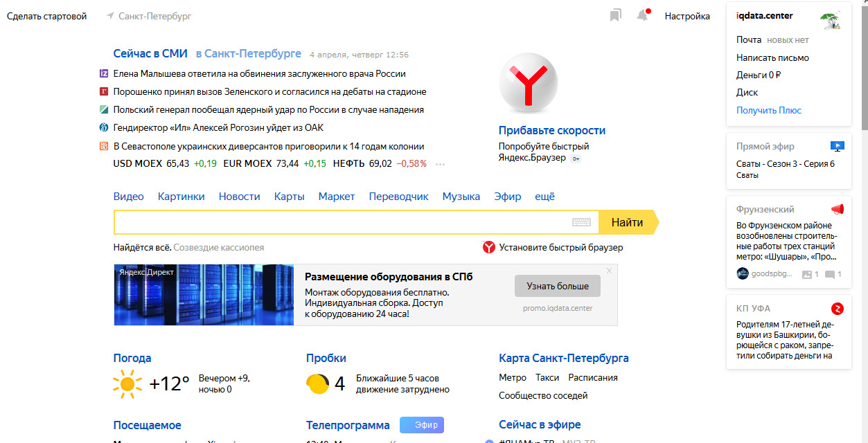Open the Настройка settings menu
This screenshot has height=443, width=868.
(687, 16)
